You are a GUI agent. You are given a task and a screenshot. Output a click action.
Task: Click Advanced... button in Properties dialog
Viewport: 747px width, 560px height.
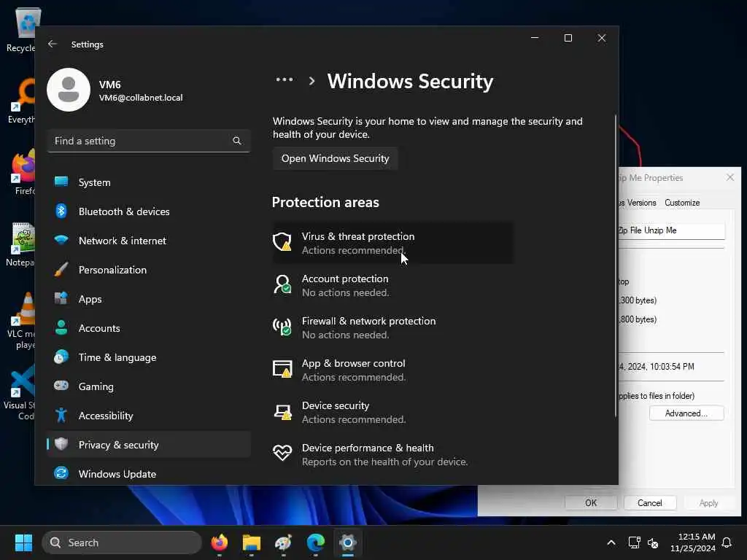coord(686,413)
